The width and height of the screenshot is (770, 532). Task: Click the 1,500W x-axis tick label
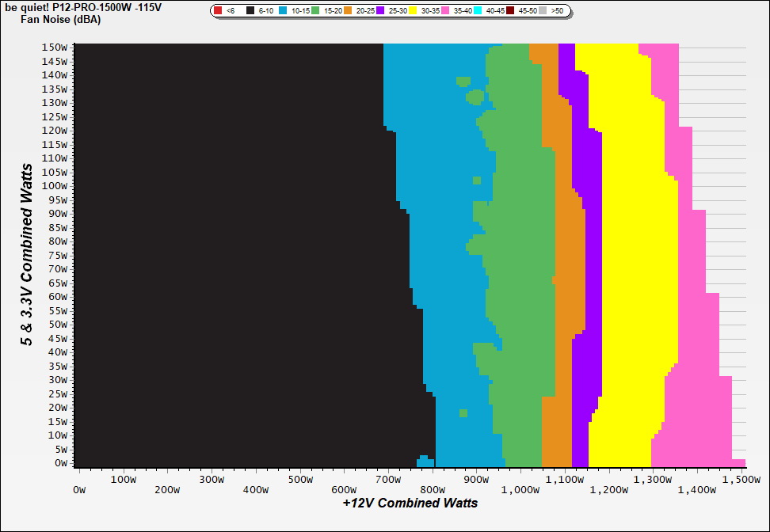point(740,479)
